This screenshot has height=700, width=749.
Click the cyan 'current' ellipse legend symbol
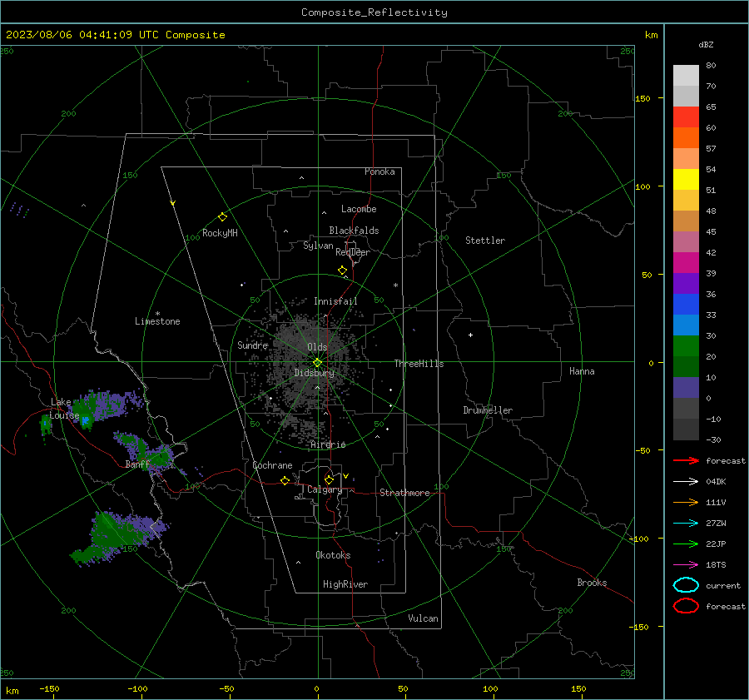tap(686, 585)
